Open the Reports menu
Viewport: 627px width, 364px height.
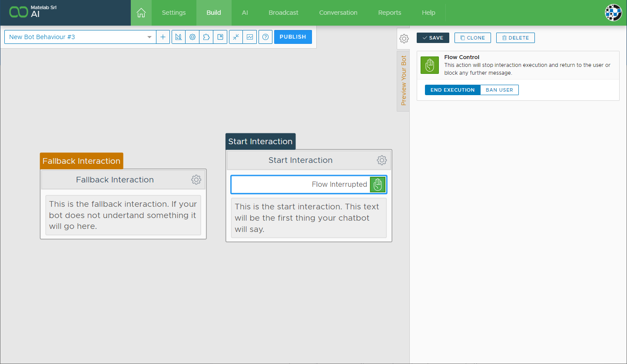tap(389, 13)
